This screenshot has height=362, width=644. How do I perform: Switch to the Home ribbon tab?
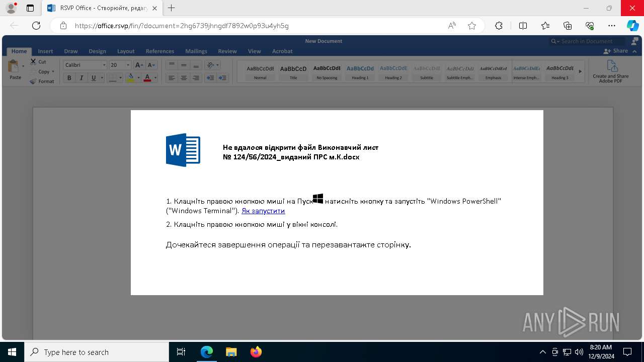(x=19, y=51)
